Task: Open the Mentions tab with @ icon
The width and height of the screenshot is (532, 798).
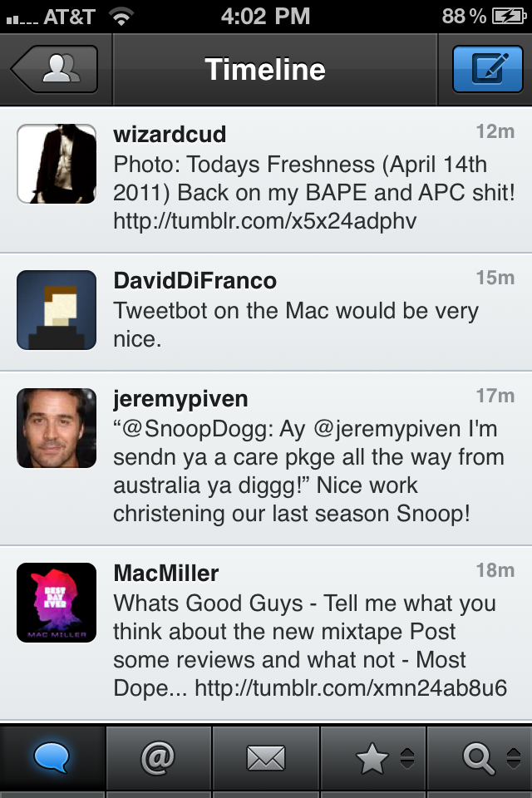Action: tap(158, 758)
